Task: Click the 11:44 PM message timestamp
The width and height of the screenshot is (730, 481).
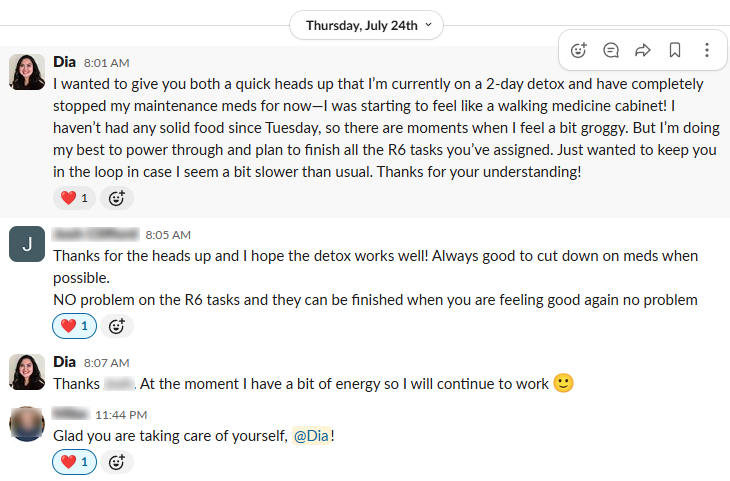Action: click(121, 414)
